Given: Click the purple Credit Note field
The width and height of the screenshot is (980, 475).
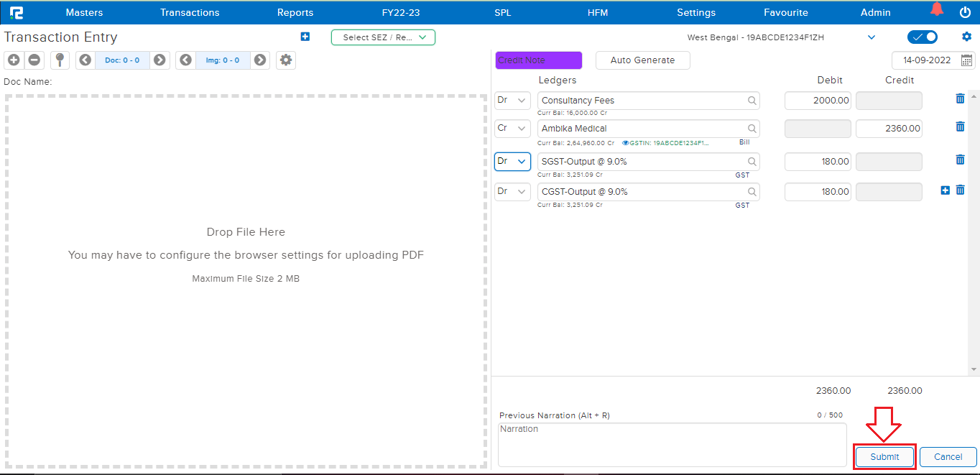Looking at the screenshot, I should [538, 60].
